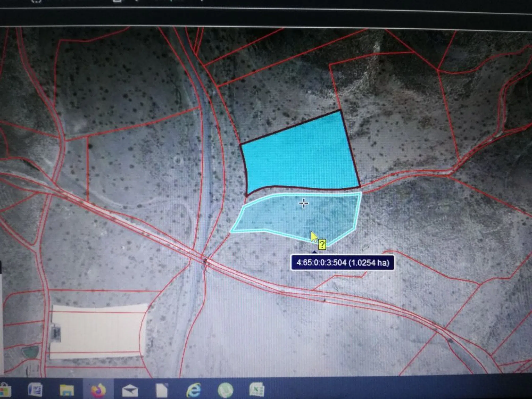Open the Mail app envelope icon
The width and height of the screenshot is (532, 399).
130,391
